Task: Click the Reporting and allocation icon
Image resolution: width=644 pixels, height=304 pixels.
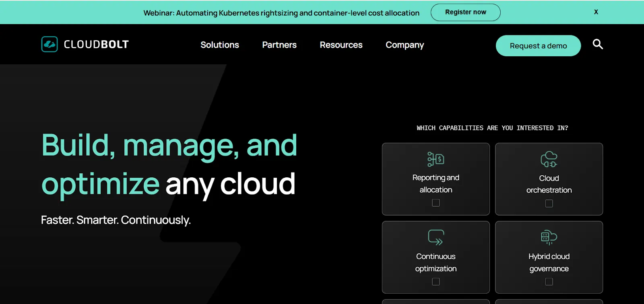Action: coord(436,159)
